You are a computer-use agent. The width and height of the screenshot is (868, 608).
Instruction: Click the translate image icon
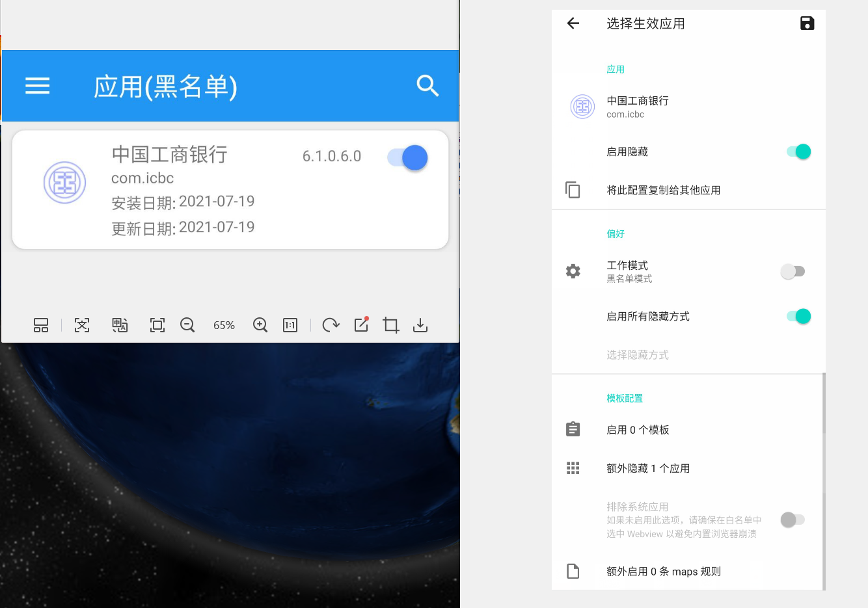pos(120,325)
